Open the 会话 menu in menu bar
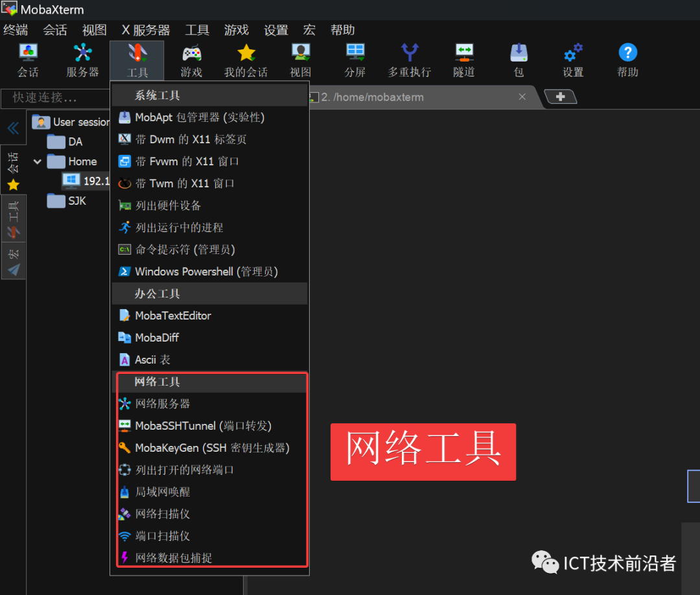700x595 pixels. click(x=55, y=30)
